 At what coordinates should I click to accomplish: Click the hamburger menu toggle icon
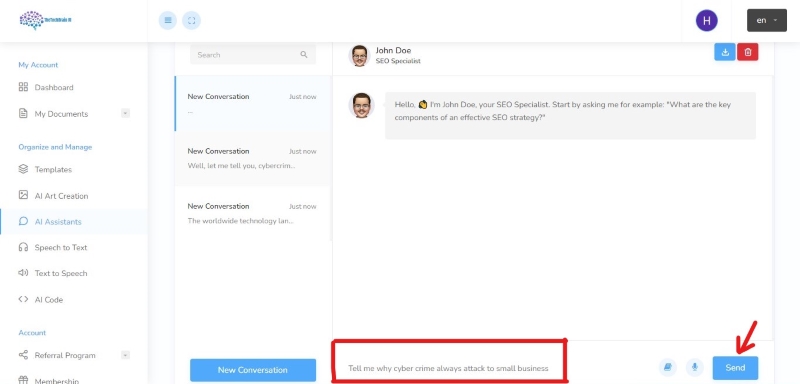pyautogui.click(x=167, y=20)
